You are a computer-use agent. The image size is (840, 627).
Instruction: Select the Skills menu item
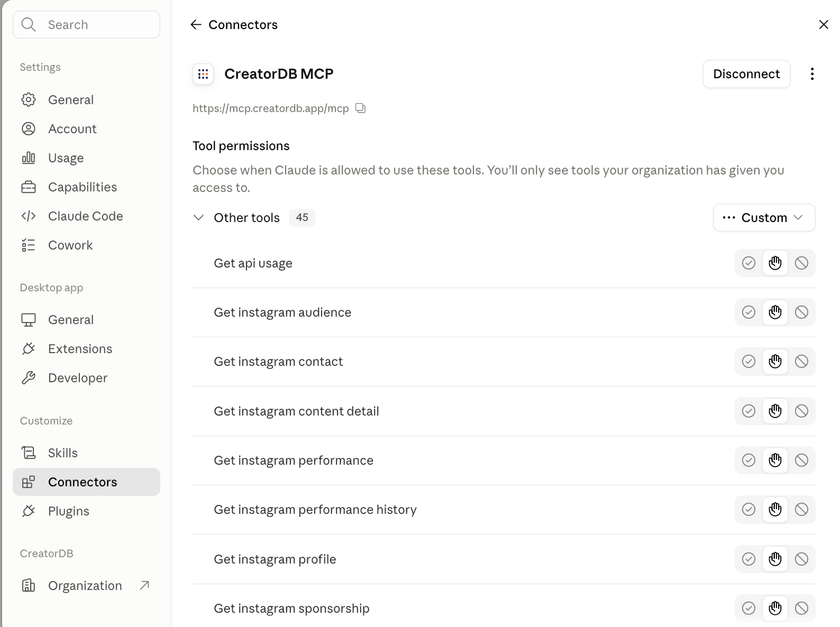(86, 453)
